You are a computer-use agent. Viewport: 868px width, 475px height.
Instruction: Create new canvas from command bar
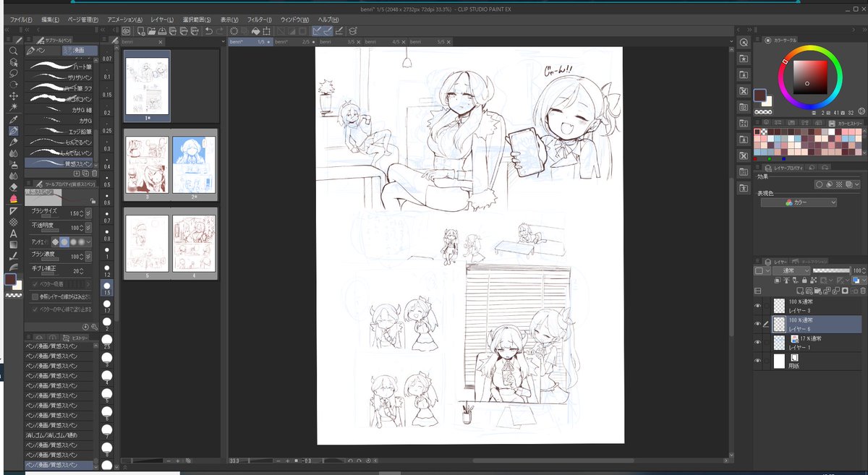point(141,31)
